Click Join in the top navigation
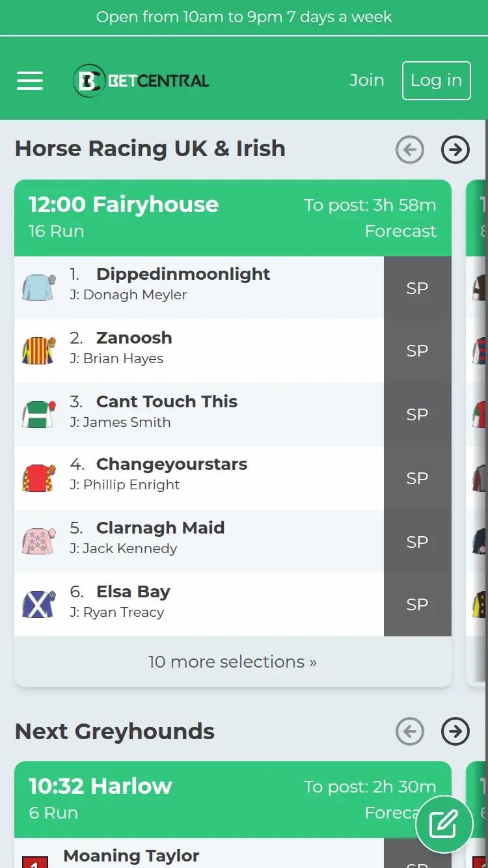Image resolution: width=488 pixels, height=868 pixels. click(367, 80)
